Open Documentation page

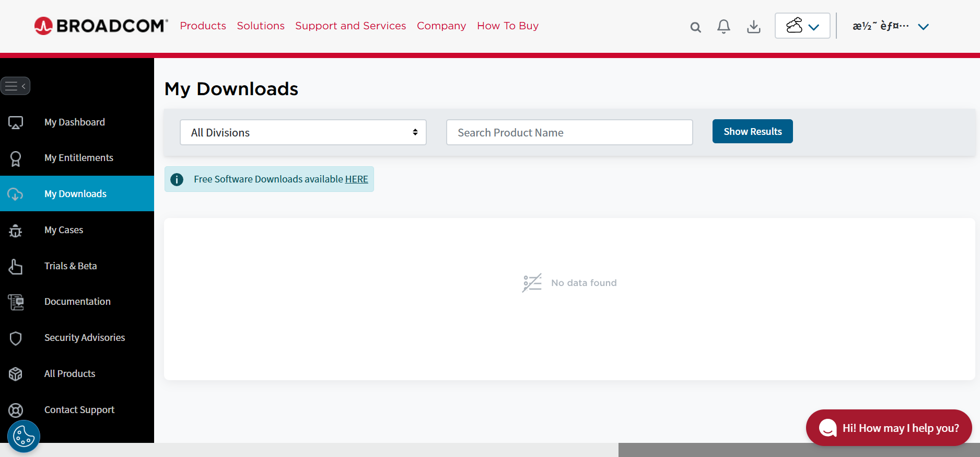77,302
